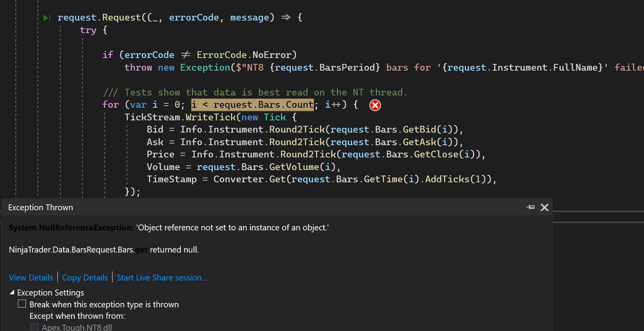Click the System.NullReferenceException text

(71, 228)
